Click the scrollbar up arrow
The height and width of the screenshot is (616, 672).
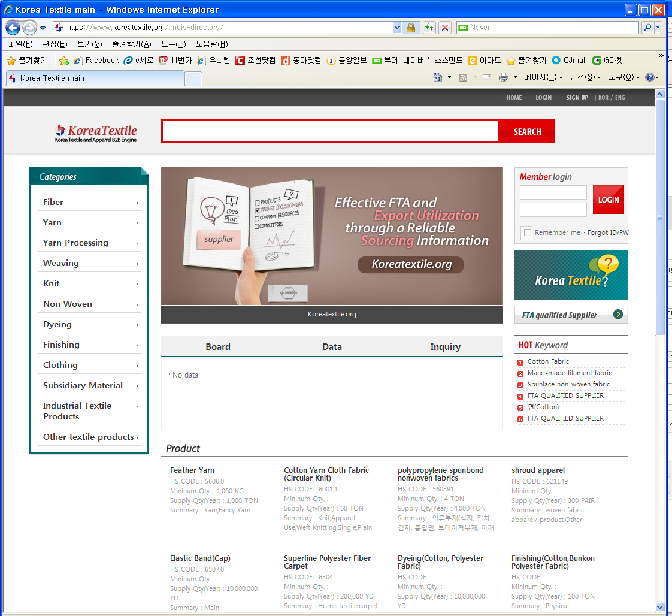pyautogui.click(x=659, y=94)
